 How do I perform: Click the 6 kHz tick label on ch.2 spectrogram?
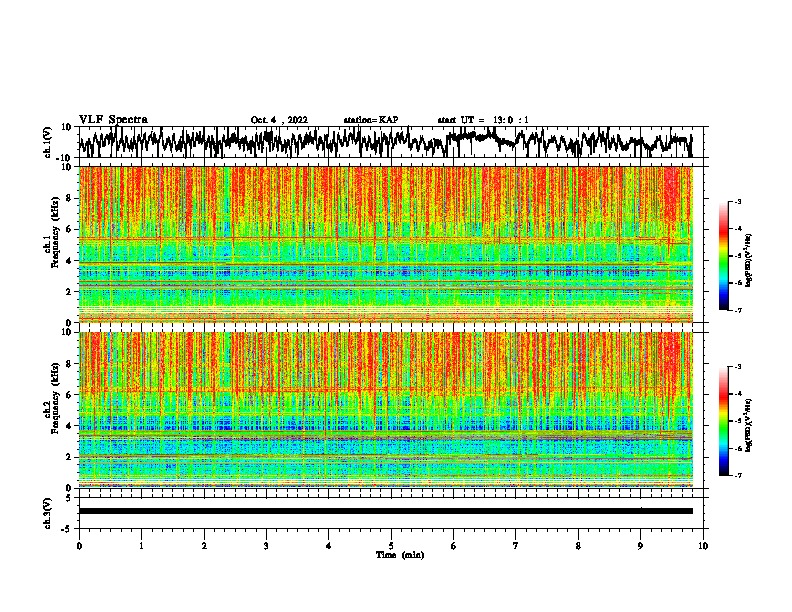tap(69, 395)
